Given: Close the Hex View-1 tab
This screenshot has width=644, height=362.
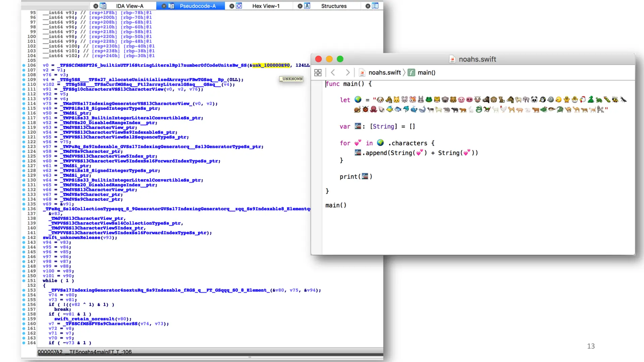Looking at the screenshot, I should 232,6.
